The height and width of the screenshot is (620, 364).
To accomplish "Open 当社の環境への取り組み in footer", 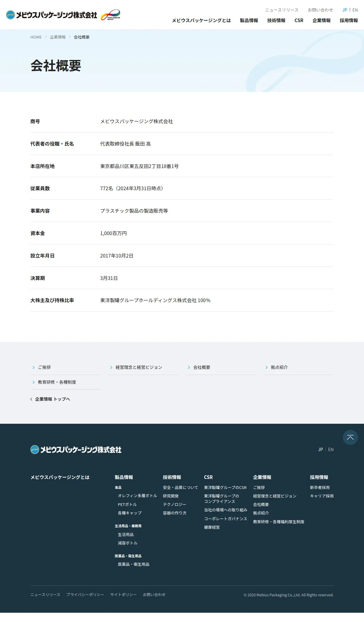I will pyautogui.click(x=226, y=510).
